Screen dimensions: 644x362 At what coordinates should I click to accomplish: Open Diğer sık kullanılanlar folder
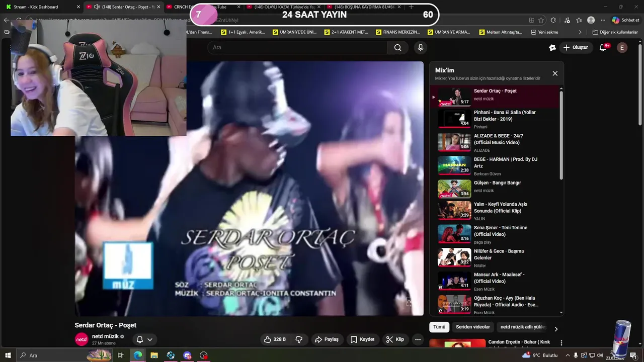click(615, 32)
